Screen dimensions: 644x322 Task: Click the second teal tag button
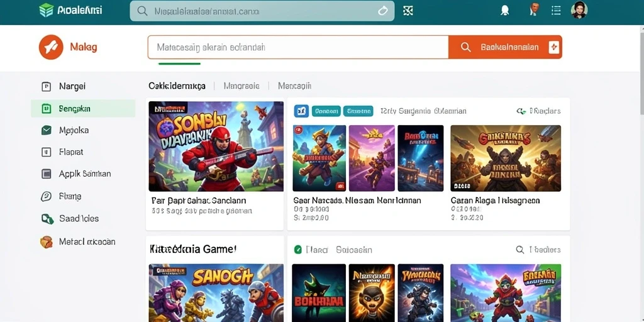358,111
